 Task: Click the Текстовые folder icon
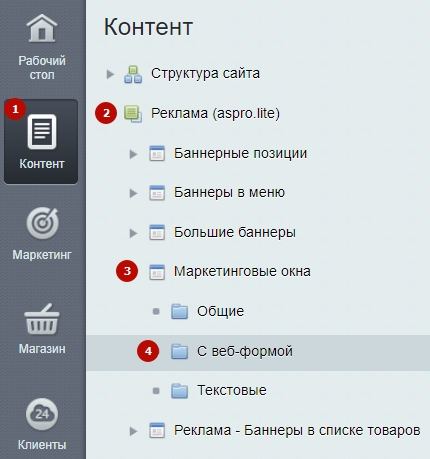(179, 391)
